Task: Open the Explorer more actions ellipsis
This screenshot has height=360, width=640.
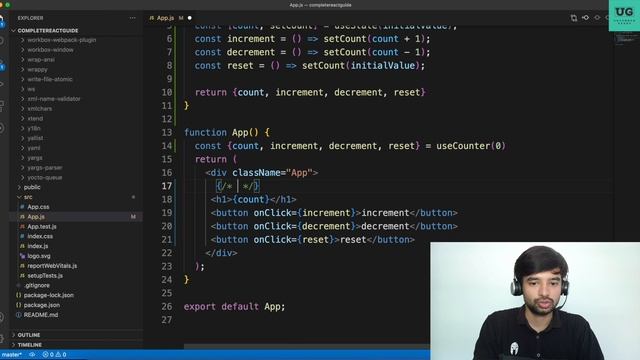Action: 132,18
